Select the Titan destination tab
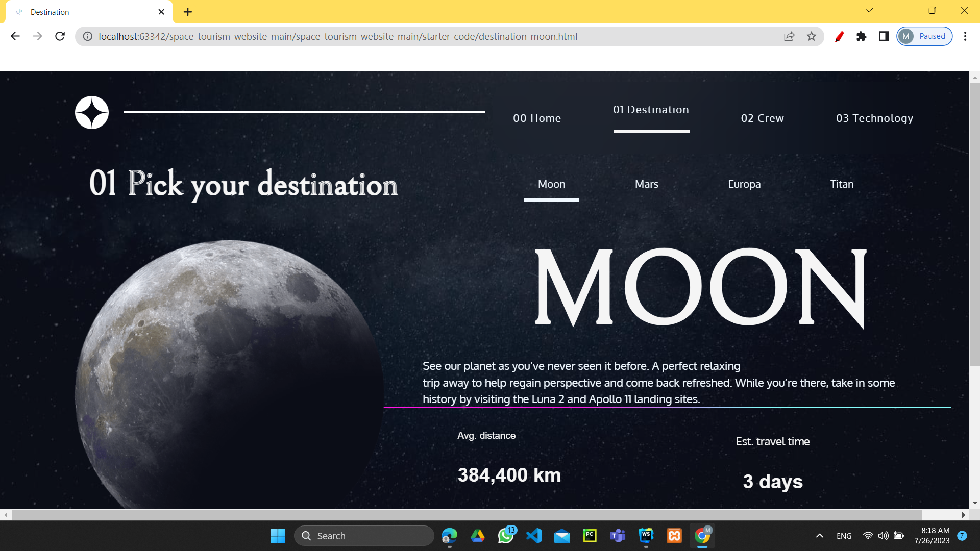This screenshot has height=551, width=980. [841, 184]
